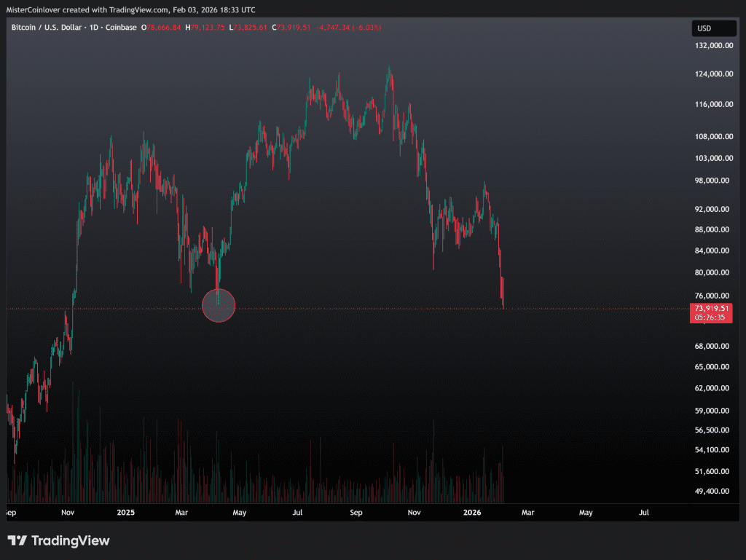Click the red circle marker on chart

(x=218, y=306)
